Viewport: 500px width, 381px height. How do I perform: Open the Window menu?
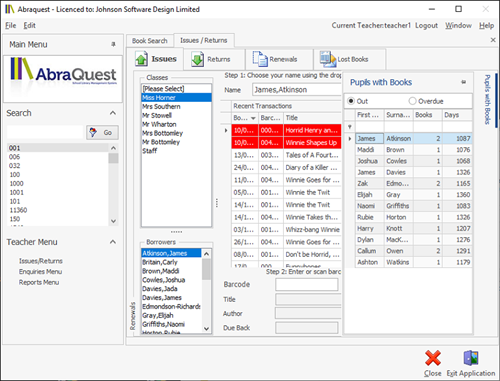click(458, 25)
